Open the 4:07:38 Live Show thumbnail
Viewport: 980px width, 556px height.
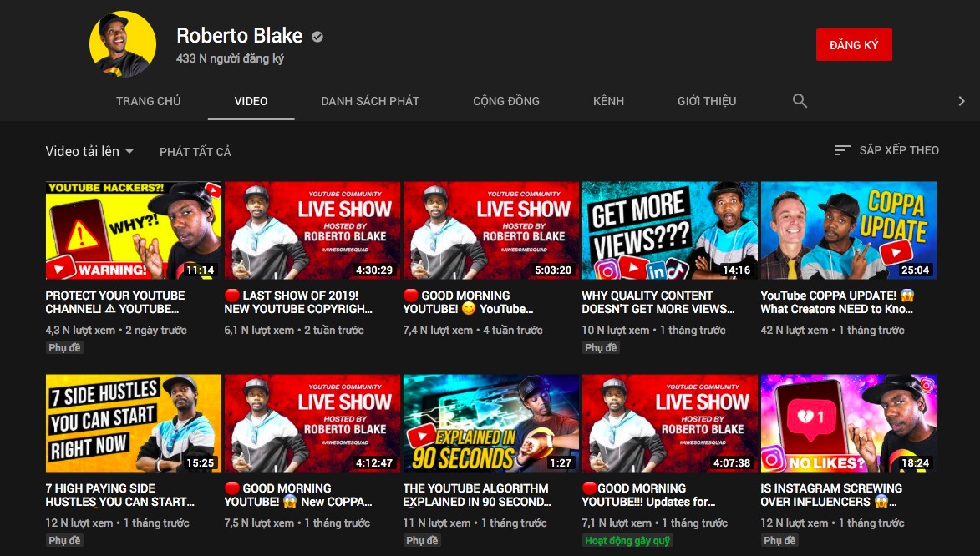pyautogui.click(x=670, y=423)
